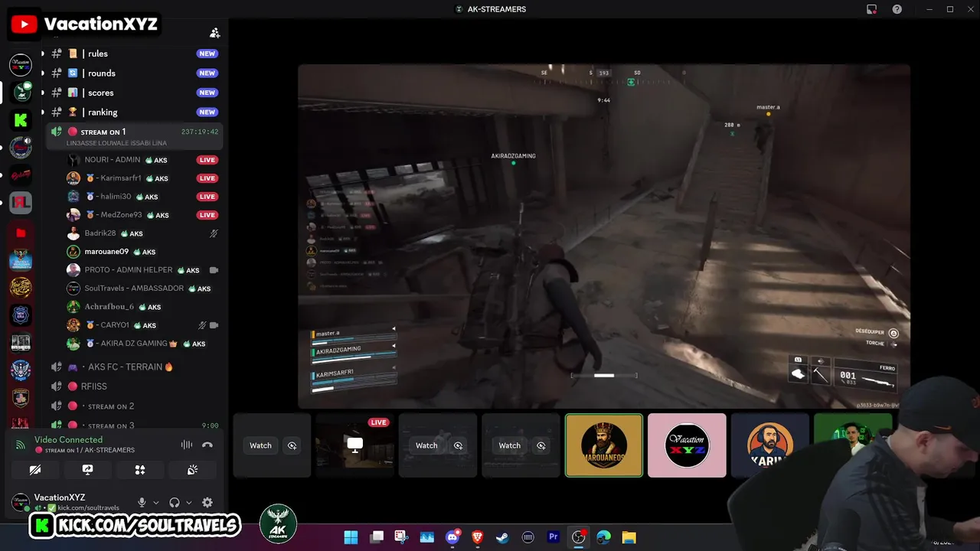Open Discord inbox icon in title bar

pyautogui.click(x=871, y=9)
